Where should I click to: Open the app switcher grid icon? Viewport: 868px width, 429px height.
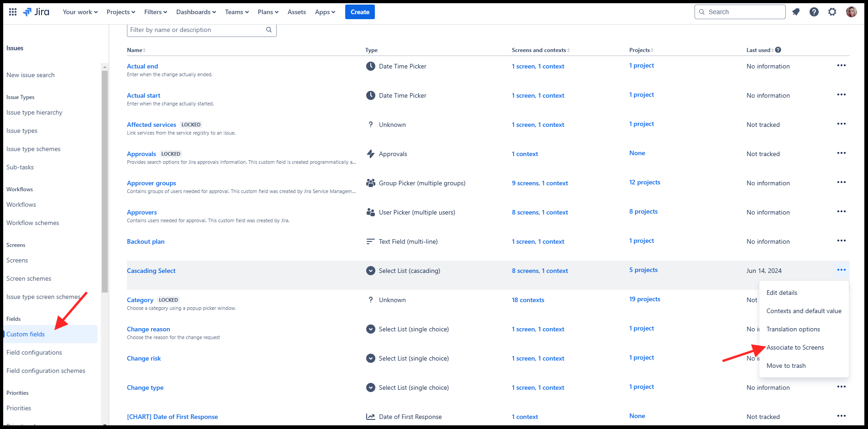point(13,12)
